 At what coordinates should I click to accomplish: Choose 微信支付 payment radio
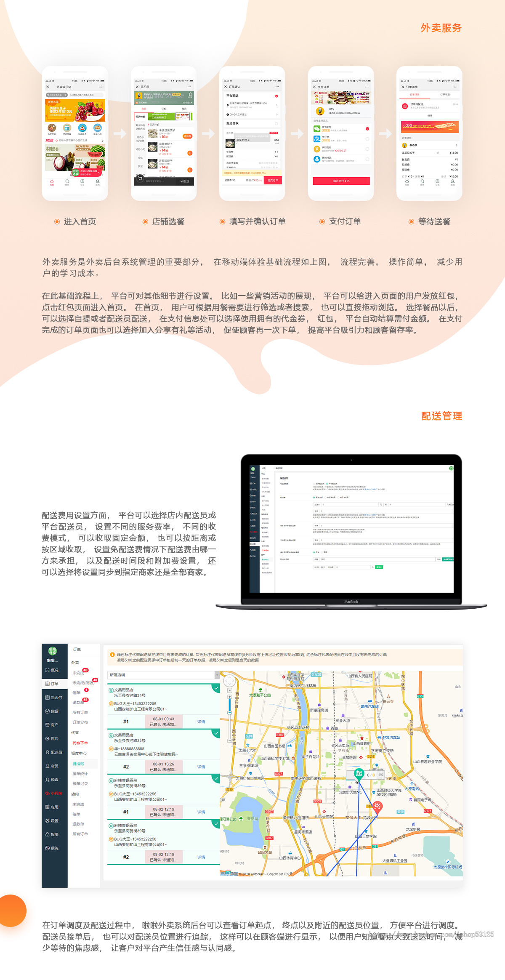(x=367, y=129)
